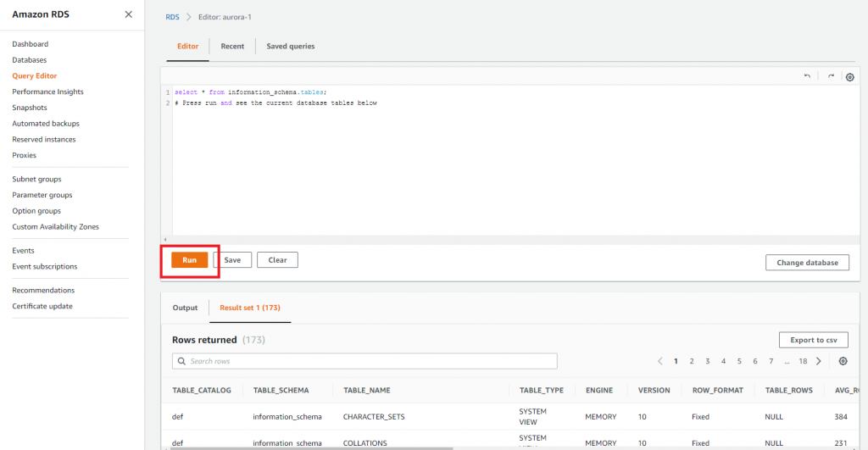Export results to csv
The height and width of the screenshot is (450, 868).
tap(813, 340)
